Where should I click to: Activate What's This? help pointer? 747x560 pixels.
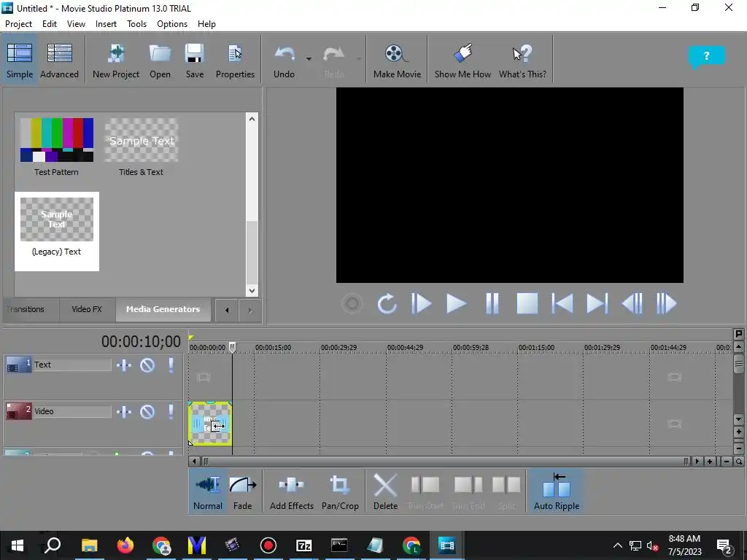click(x=522, y=61)
